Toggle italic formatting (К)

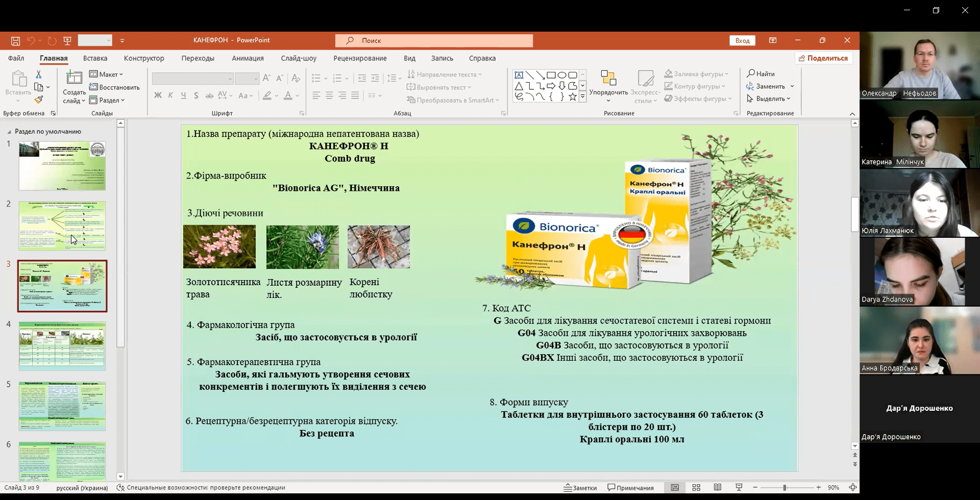pyautogui.click(x=170, y=95)
